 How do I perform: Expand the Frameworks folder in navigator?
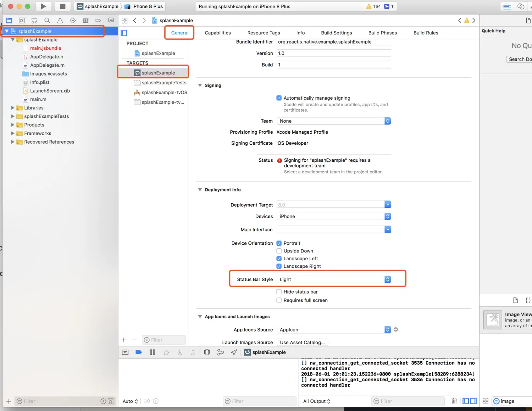(13, 133)
